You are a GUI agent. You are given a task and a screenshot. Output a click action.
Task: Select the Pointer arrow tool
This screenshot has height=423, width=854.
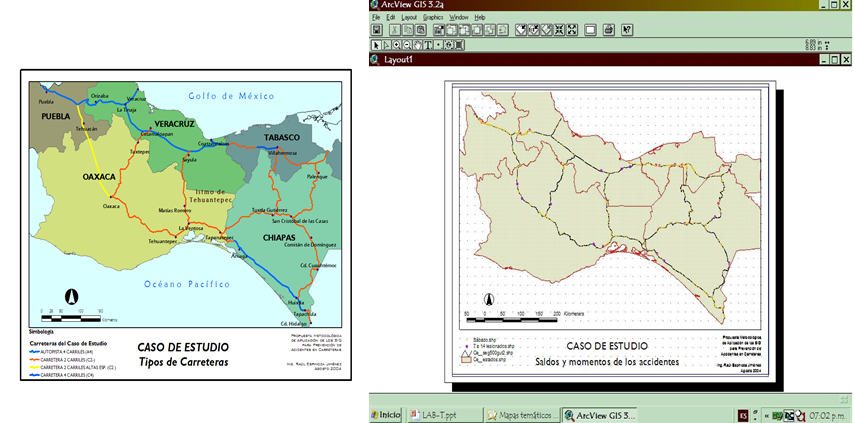pos(377,45)
